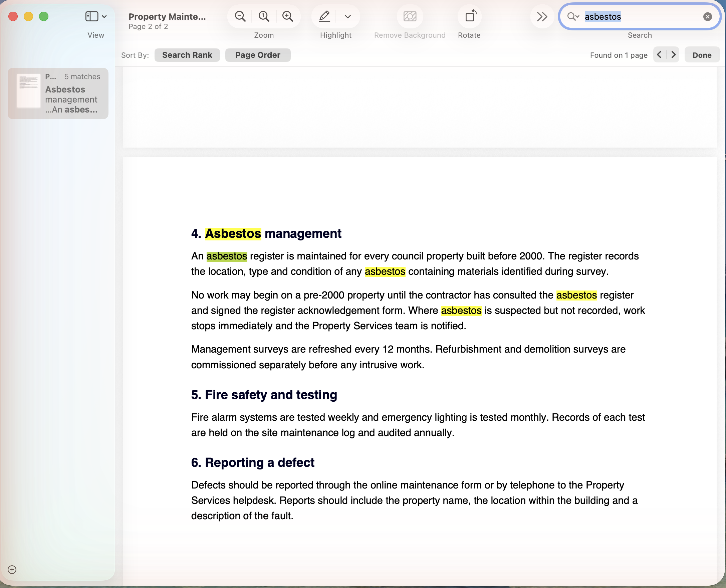Sort results by Page Order
This screenshot has width=726, height=588.
point(258,55)
